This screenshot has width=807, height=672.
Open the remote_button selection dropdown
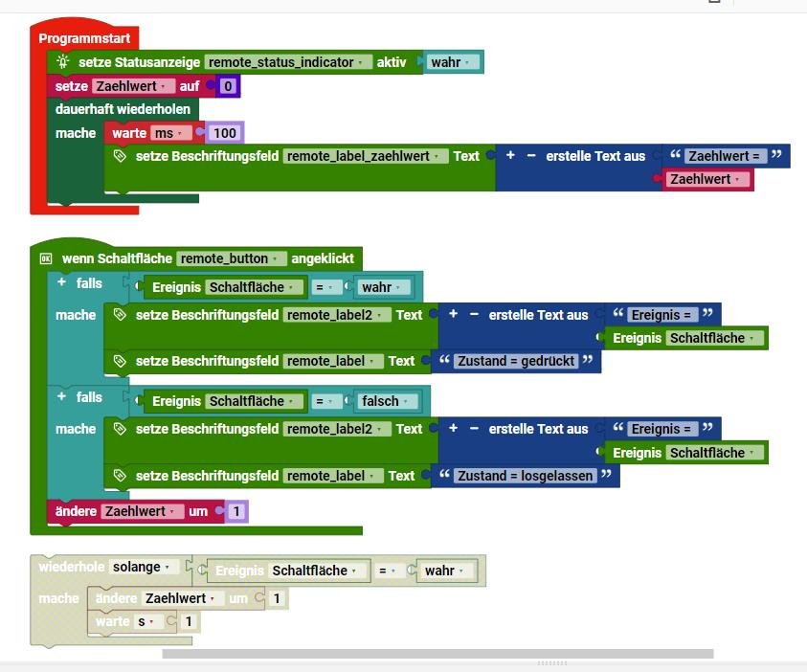click(x=233, y=258)
